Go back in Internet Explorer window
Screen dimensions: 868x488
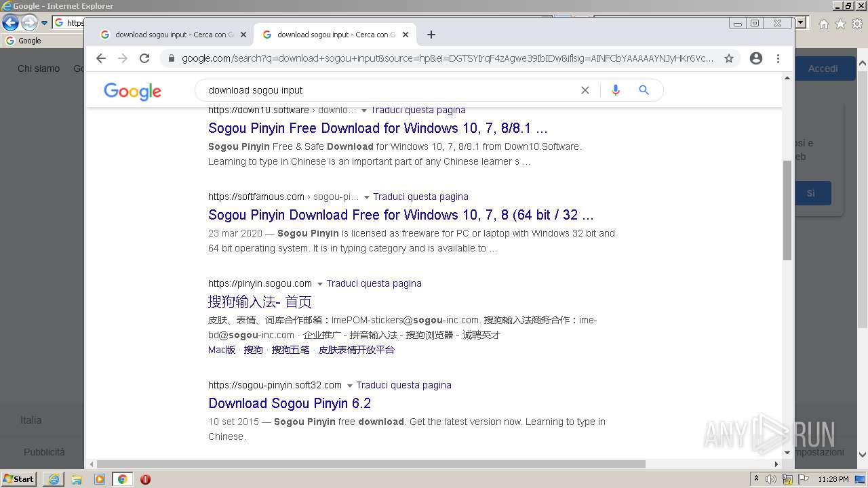(x=10, y=23)
